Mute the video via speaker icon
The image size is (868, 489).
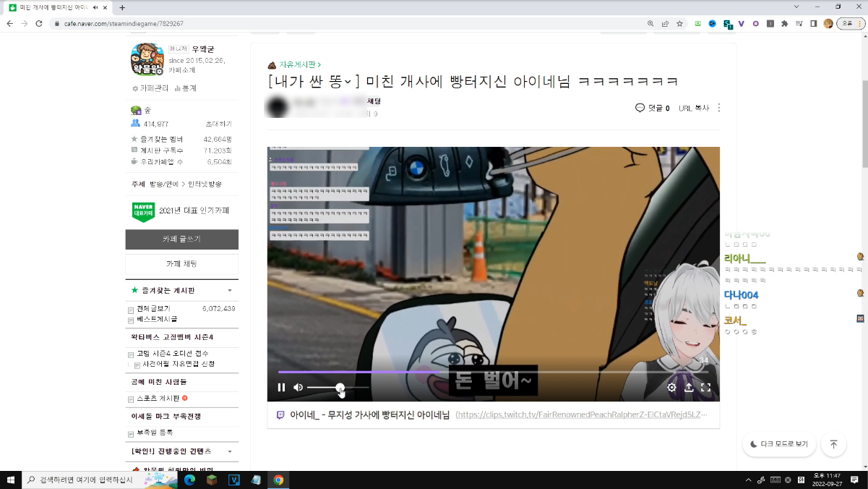pos(298,388)
